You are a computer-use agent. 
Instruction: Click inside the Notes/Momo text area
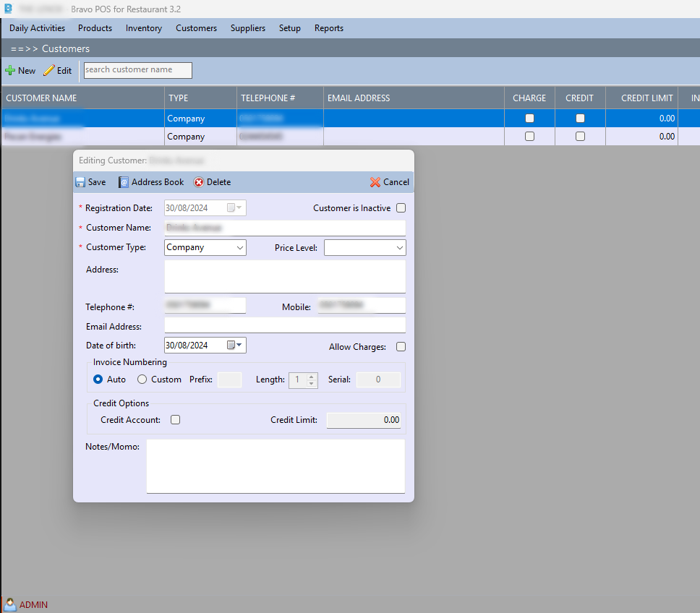pyautogui.click(x=276, y=466)
